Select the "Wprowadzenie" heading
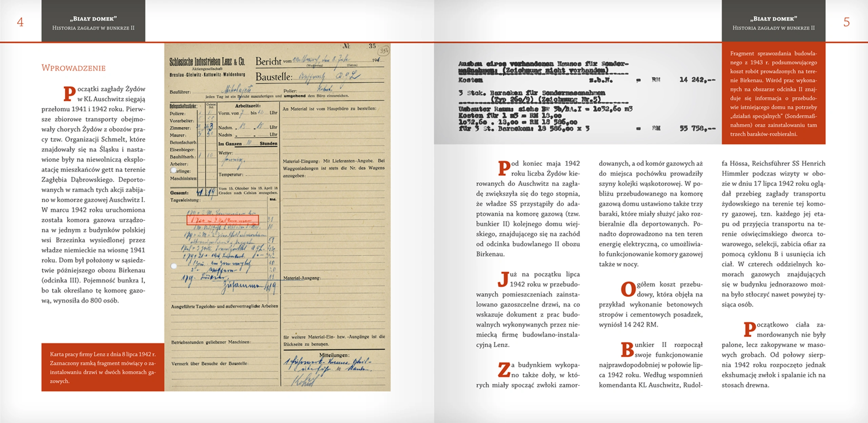The image size is (868, 423). click(74, 68)
